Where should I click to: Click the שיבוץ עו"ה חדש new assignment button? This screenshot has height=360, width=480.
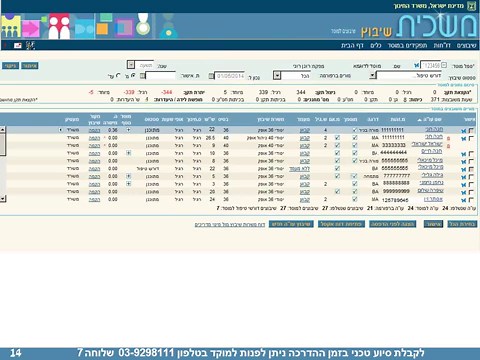[x=291, y=224]
